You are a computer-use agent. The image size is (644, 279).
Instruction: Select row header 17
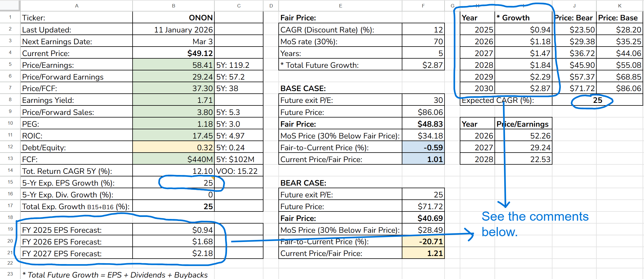(x=10, y=206)
